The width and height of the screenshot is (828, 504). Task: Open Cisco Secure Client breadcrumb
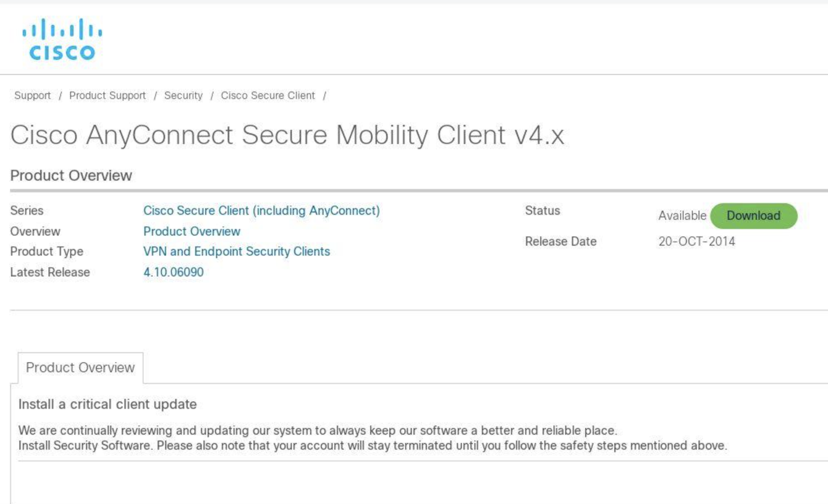pyautogui.click(x=268, y=96)
